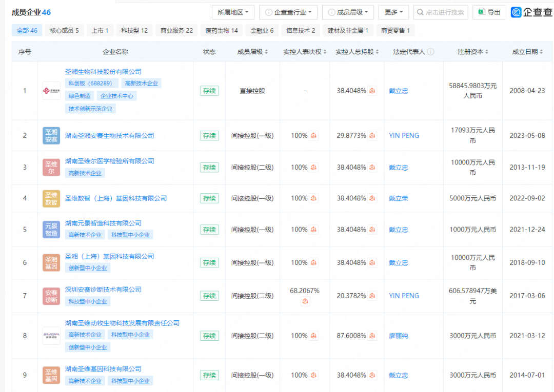Click the 导出 export button
554x392 pixels.
pyautogui.click(x=489, y=12)
